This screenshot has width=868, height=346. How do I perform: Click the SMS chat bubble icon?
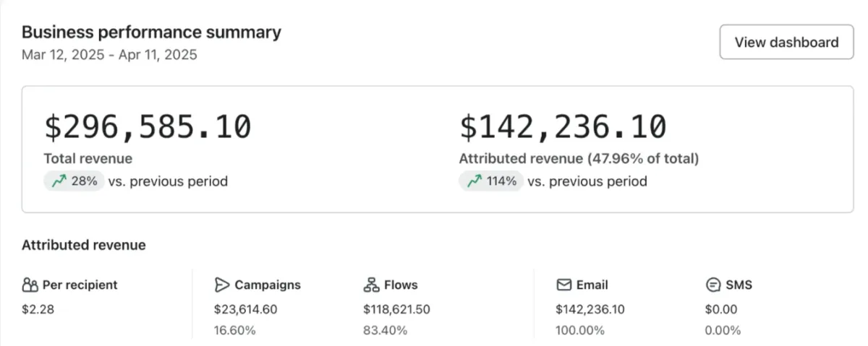click(713, 285)
